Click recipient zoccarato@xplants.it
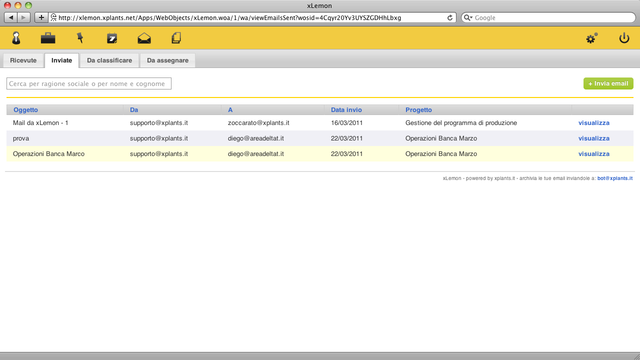The image size is (640, 360). [x=258, y=123]
